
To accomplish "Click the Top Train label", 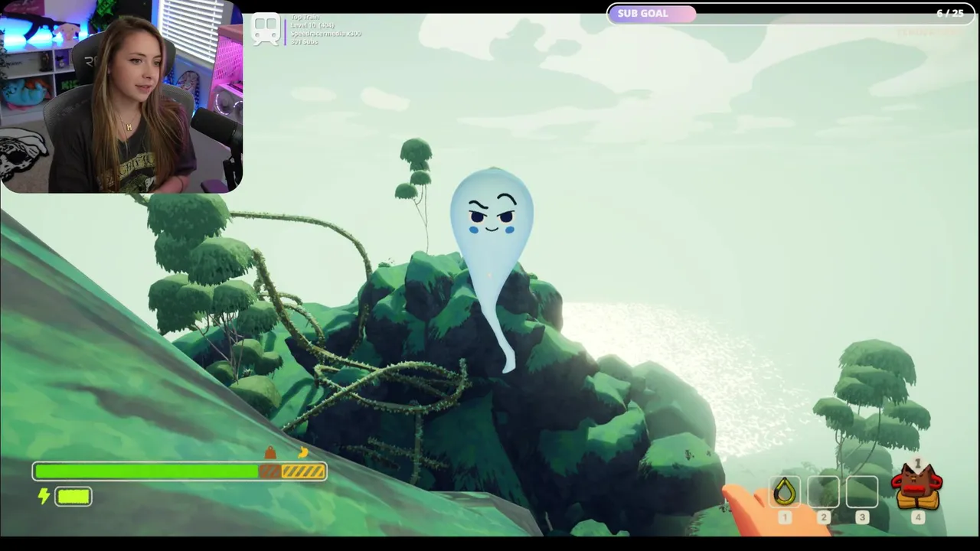I will click(x=305, y=17).
